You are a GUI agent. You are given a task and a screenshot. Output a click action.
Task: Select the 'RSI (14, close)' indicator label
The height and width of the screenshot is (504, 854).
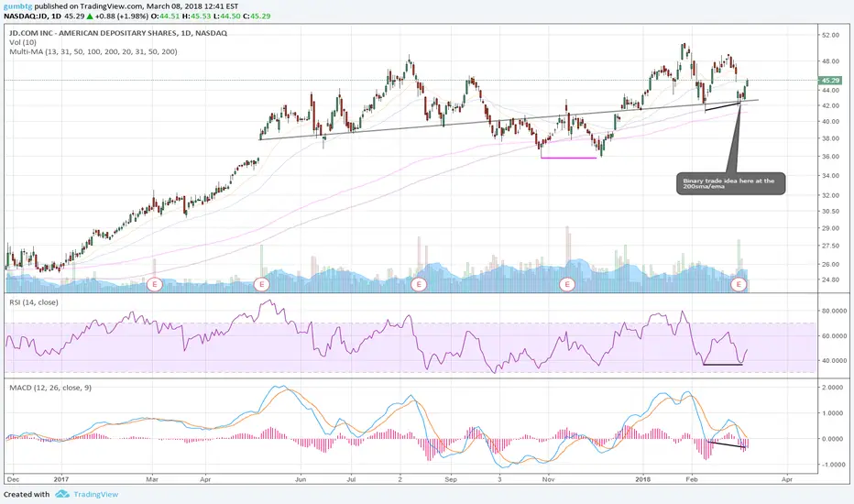pos(34,302)
